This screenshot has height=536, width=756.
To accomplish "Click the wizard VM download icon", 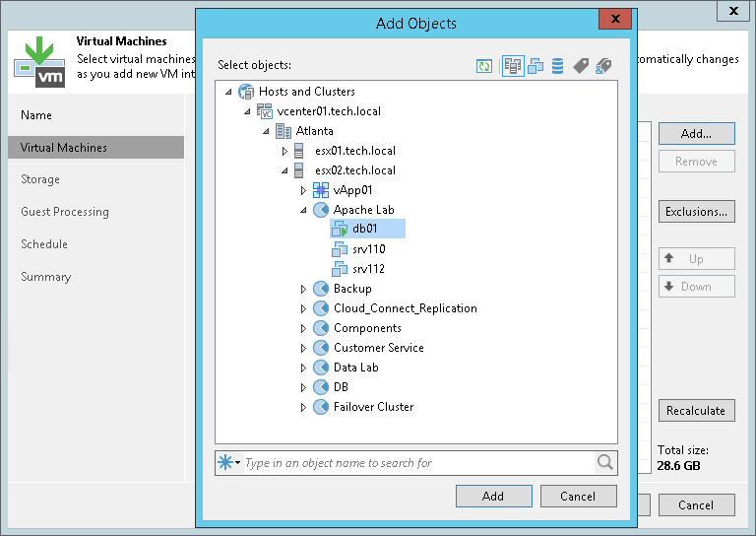I will 39,62.
